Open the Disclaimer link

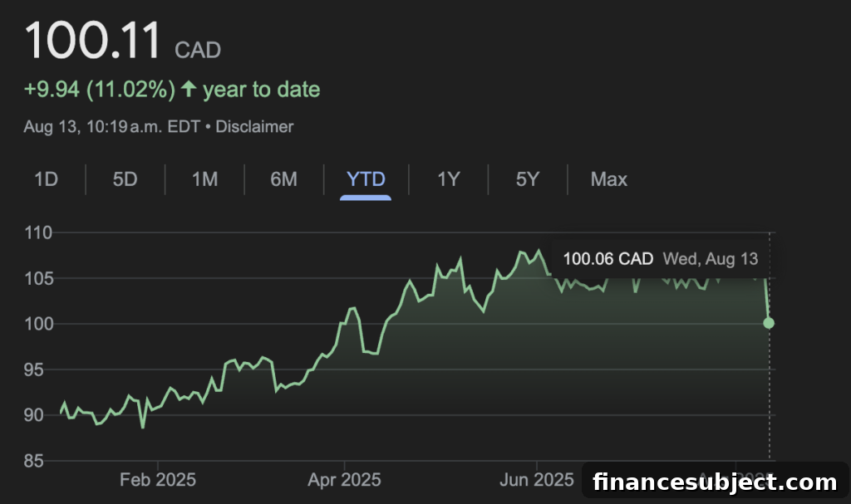[x=254, y=127]
